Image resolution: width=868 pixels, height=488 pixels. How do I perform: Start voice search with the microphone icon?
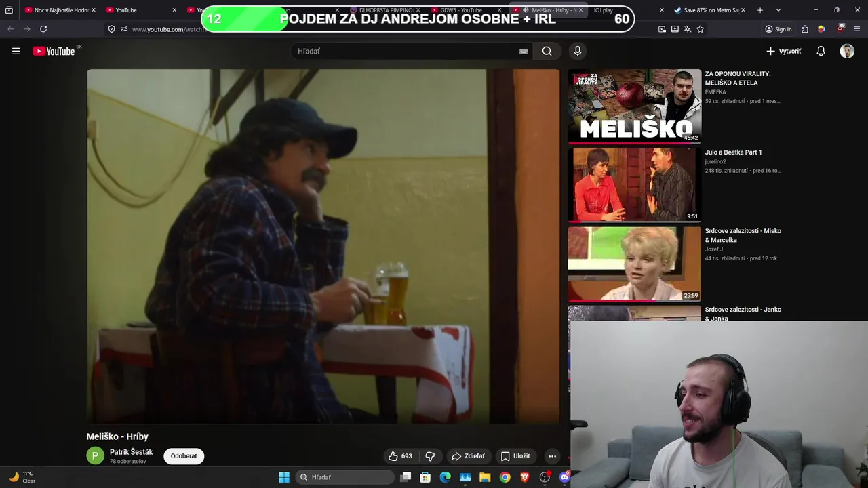(578, 51)
